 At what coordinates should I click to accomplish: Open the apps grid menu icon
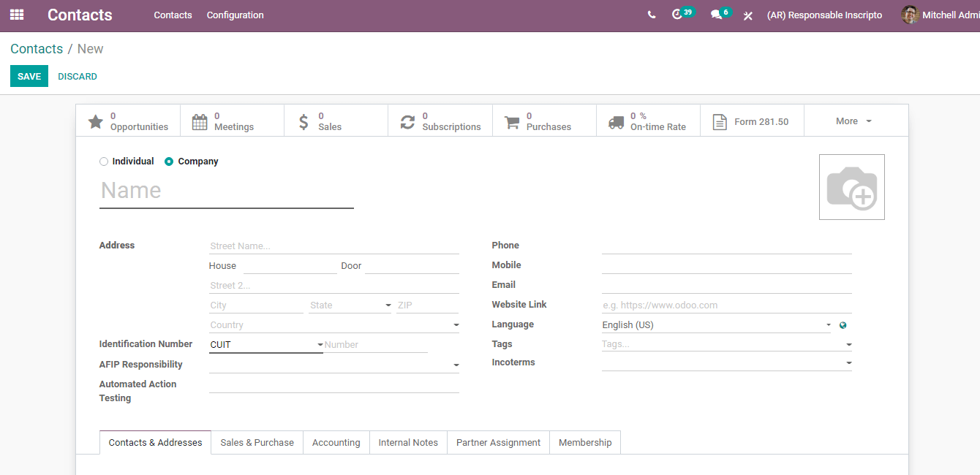tap(17, 15)
